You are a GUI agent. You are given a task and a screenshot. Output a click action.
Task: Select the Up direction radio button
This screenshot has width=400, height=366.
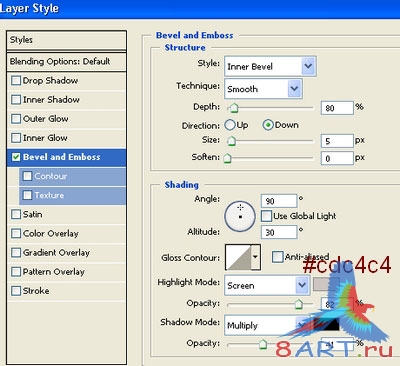click(x=230, y=125)
